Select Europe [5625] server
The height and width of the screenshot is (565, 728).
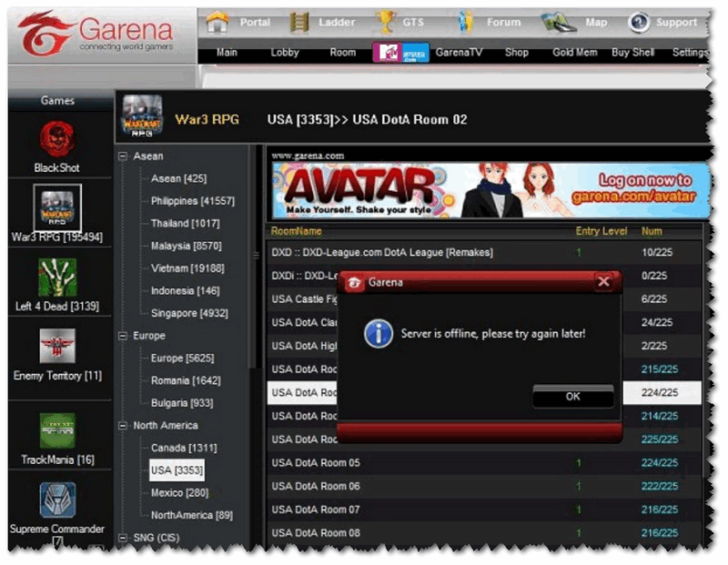(x=183, y=358)
